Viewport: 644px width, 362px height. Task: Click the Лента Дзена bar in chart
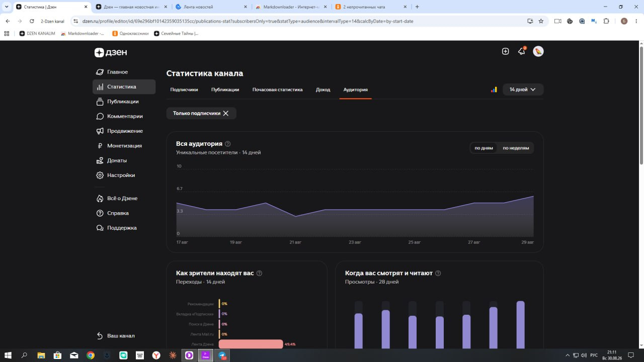click(x=251, y=344)
